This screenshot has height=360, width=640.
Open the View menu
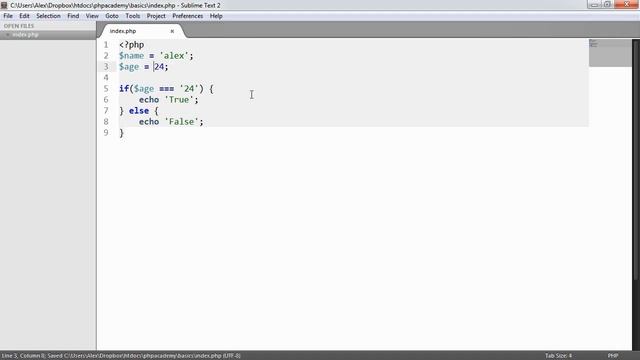tap(92, 16)
